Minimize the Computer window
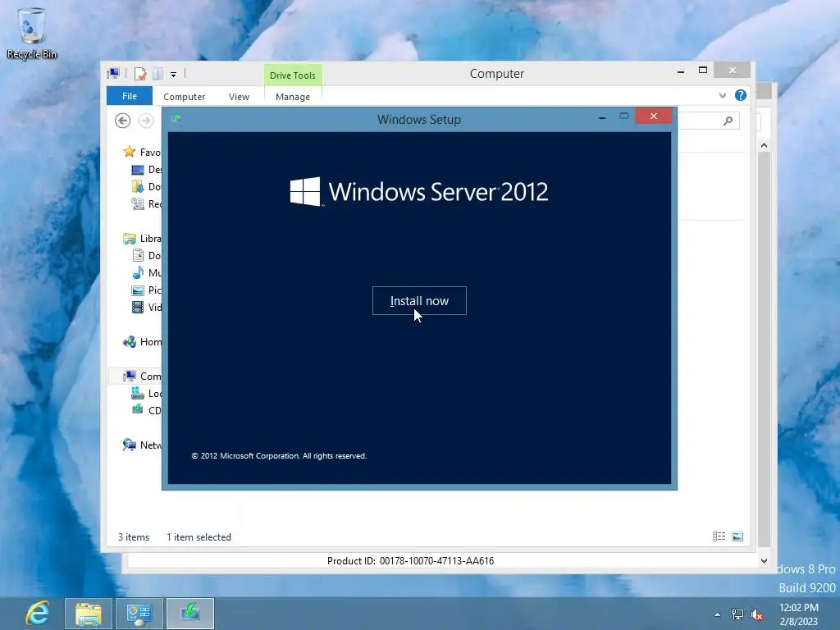The width and height of the screenshot is (840, 630). [x=680, y=71]
